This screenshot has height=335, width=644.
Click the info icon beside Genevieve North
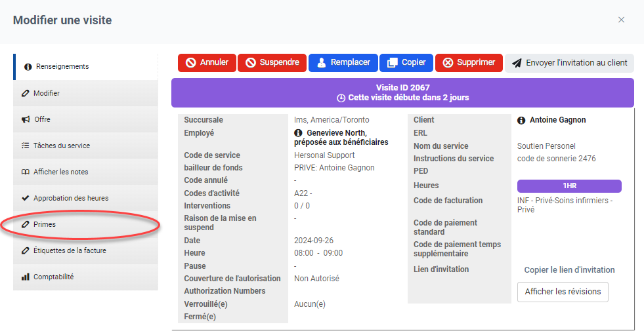(x=299, y=133)
